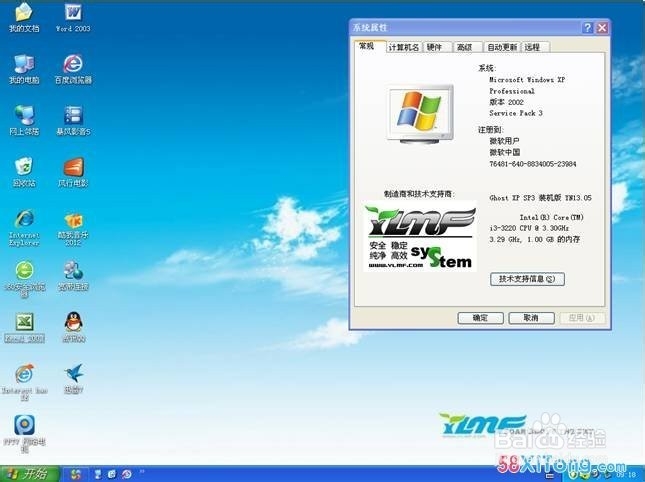
Task: Click 确定 button in 系统属性
Action: coord(480,318)
